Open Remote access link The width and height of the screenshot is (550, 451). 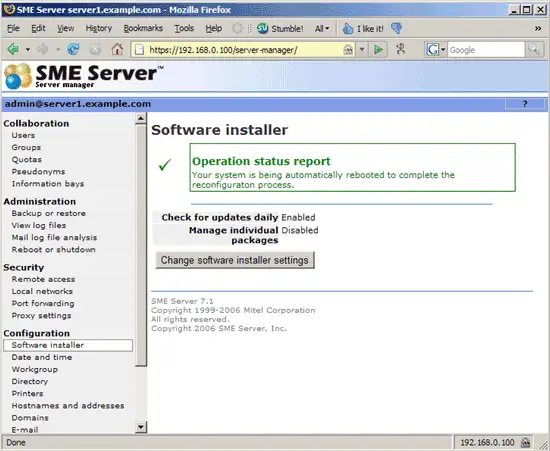43,279
